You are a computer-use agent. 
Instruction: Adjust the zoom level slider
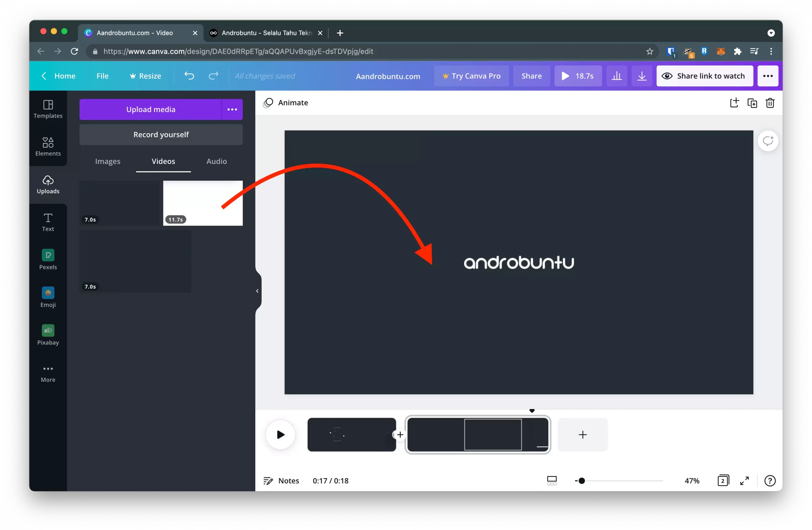(581, 480)
